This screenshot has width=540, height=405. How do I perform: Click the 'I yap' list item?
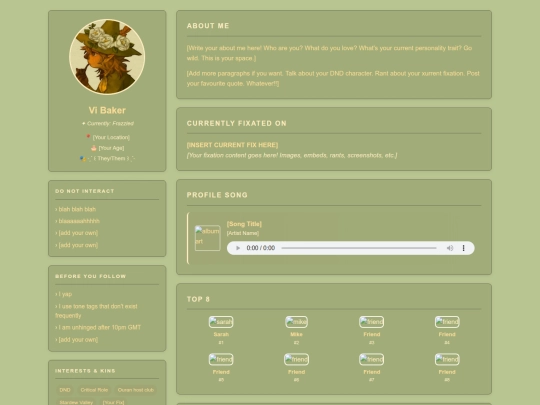tap(64, 294)
